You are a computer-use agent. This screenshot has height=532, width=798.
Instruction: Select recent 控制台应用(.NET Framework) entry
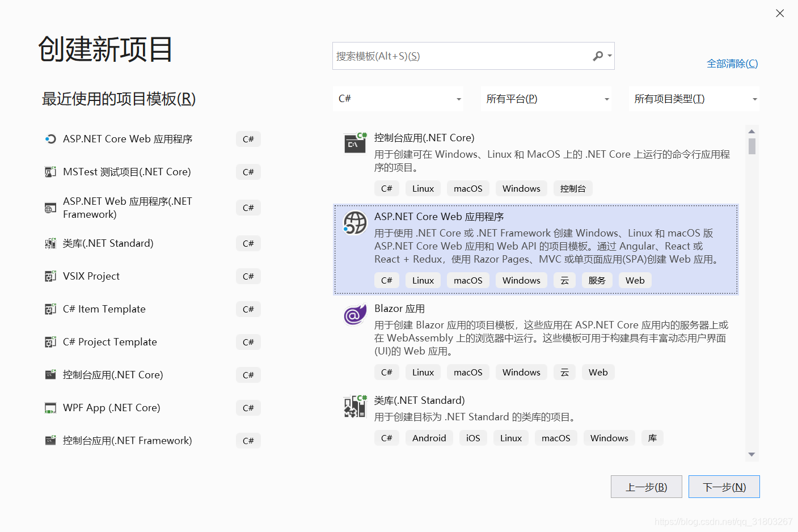(128, 441)
